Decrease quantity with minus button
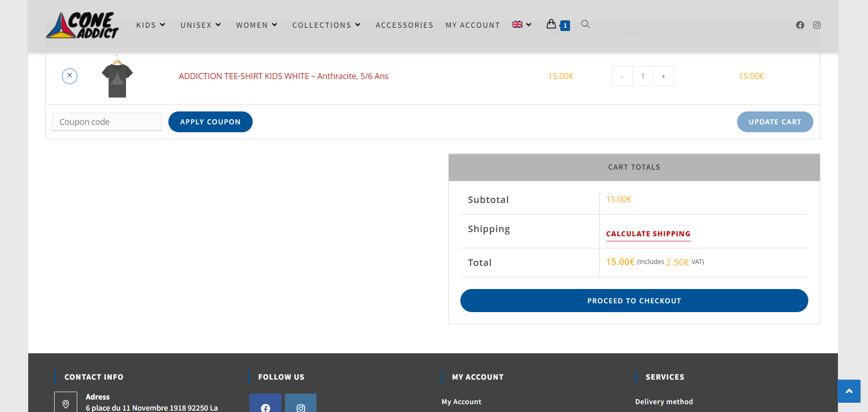The height and width of the screenshot is (412, 868). 622,76
